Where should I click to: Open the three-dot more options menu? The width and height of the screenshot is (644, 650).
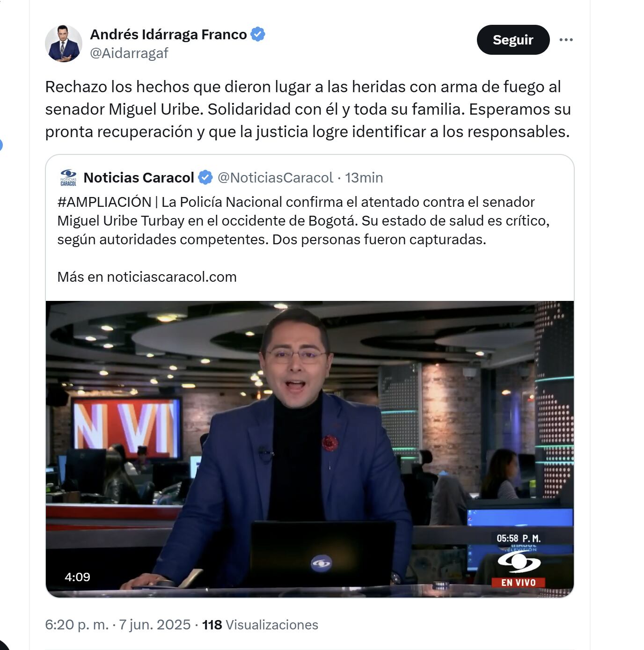(566, 40)
